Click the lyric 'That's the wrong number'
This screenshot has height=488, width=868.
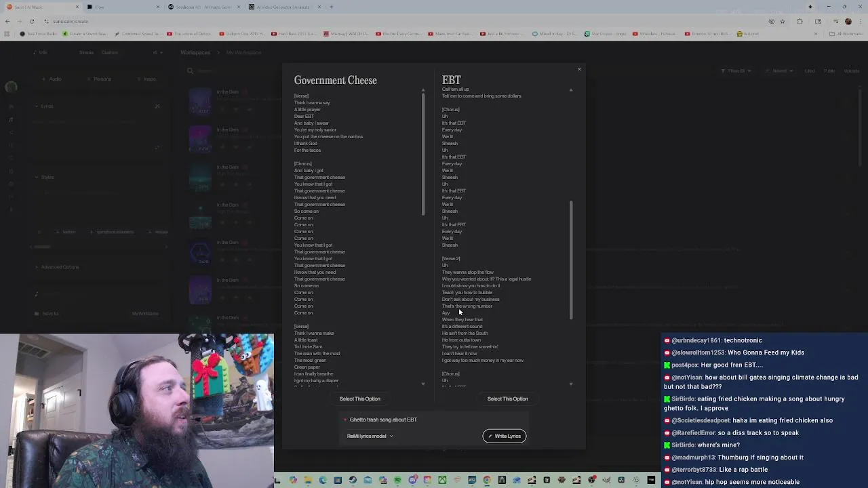point(467,306)
